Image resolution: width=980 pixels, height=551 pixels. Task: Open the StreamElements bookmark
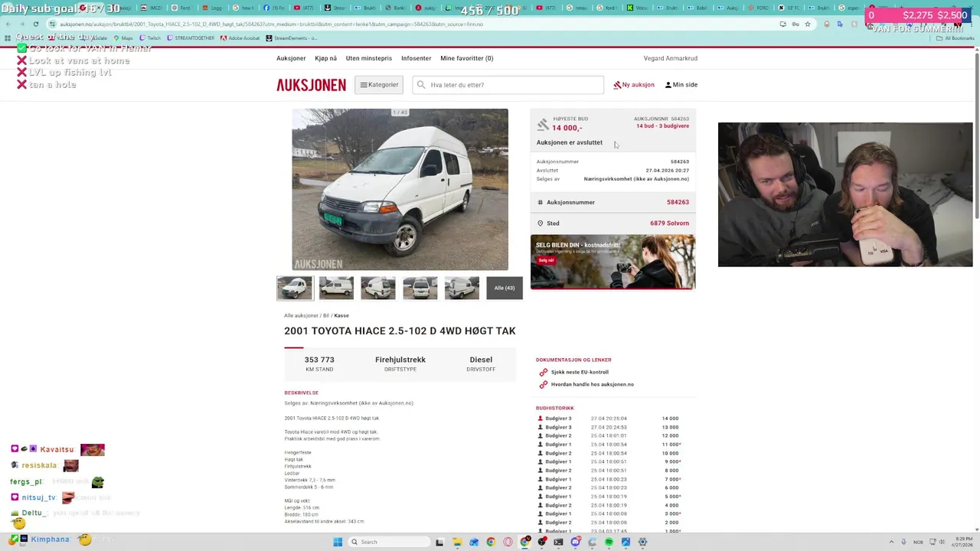point(291,37)
